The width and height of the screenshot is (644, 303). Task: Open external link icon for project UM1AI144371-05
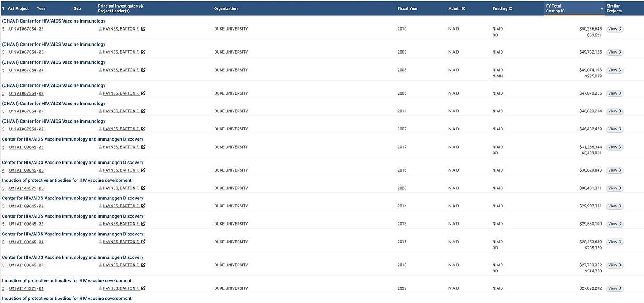tap(143, 188)
